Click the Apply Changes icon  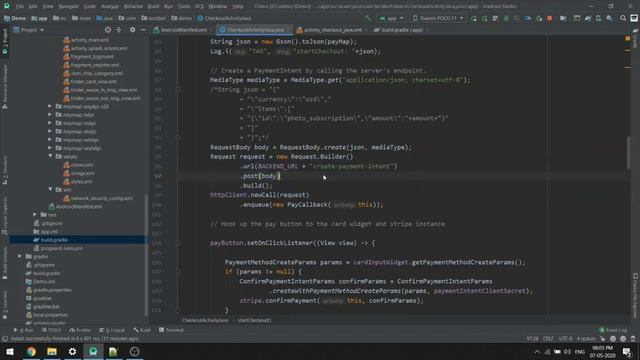(484, 18)
